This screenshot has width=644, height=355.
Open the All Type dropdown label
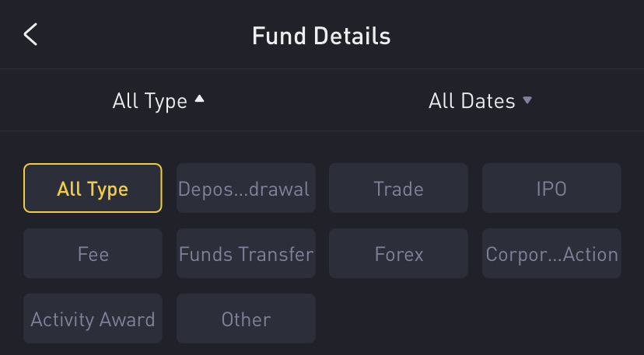tap(149, 101)
